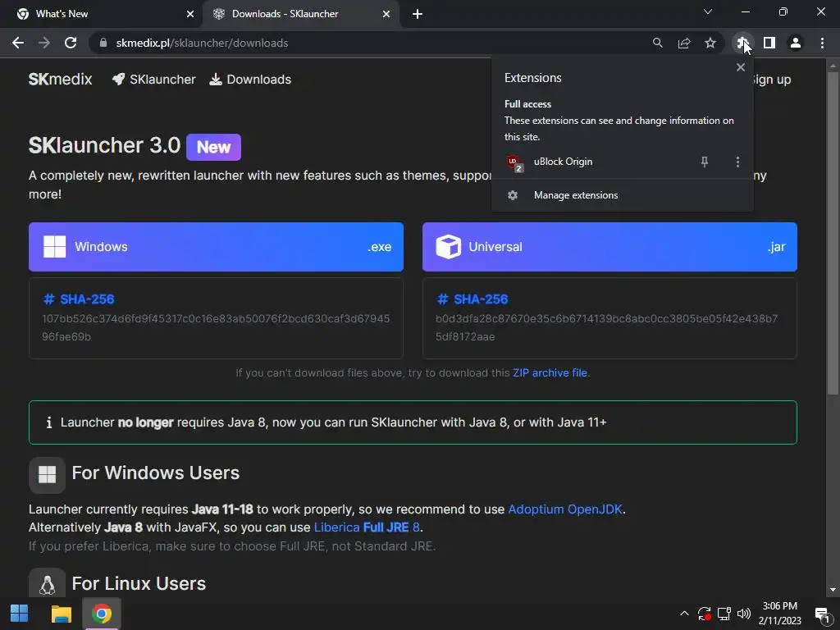The width and height of the screenshot is (840, 630).
Task: Toggle the Extensions puzzle icon
Action: click(x=742, y=43)
